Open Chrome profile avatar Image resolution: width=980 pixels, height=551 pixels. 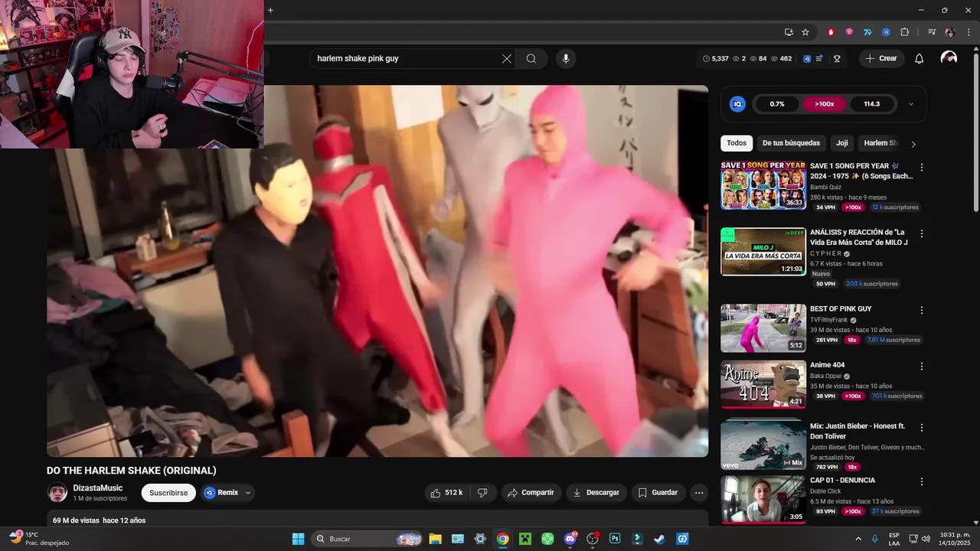950,32
